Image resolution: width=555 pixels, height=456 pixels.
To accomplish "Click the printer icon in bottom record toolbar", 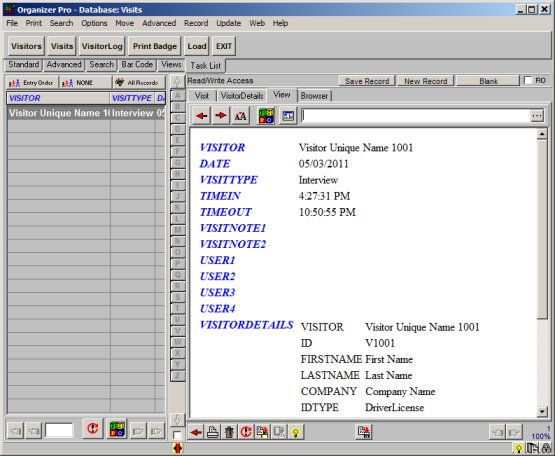I will point(212,432).
